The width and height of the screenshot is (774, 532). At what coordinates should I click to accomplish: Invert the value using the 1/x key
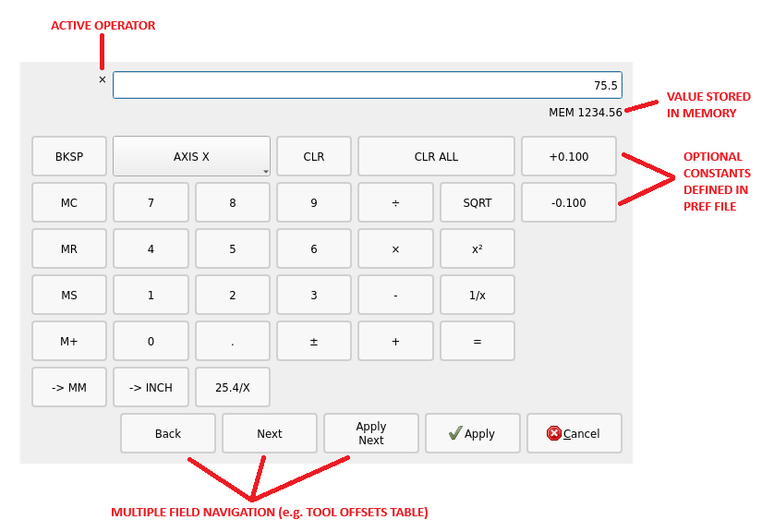point(477,295)
